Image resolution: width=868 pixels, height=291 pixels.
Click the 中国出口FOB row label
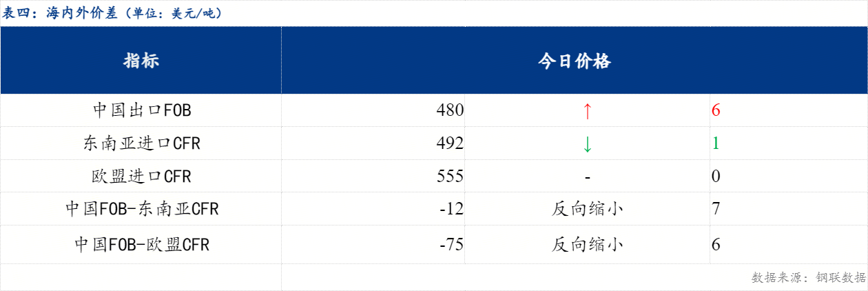[141, 110]
